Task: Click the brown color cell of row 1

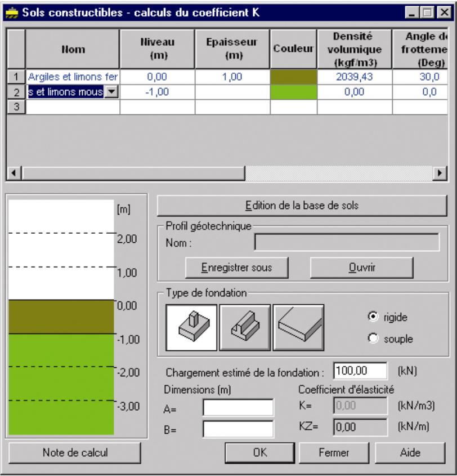Action: 294,77
